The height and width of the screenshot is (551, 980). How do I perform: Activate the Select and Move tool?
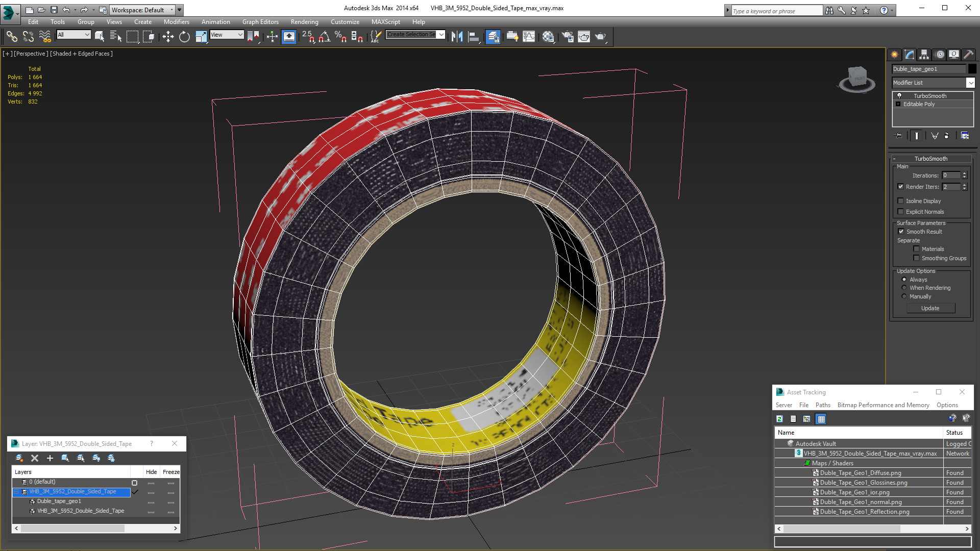(168, 36)
